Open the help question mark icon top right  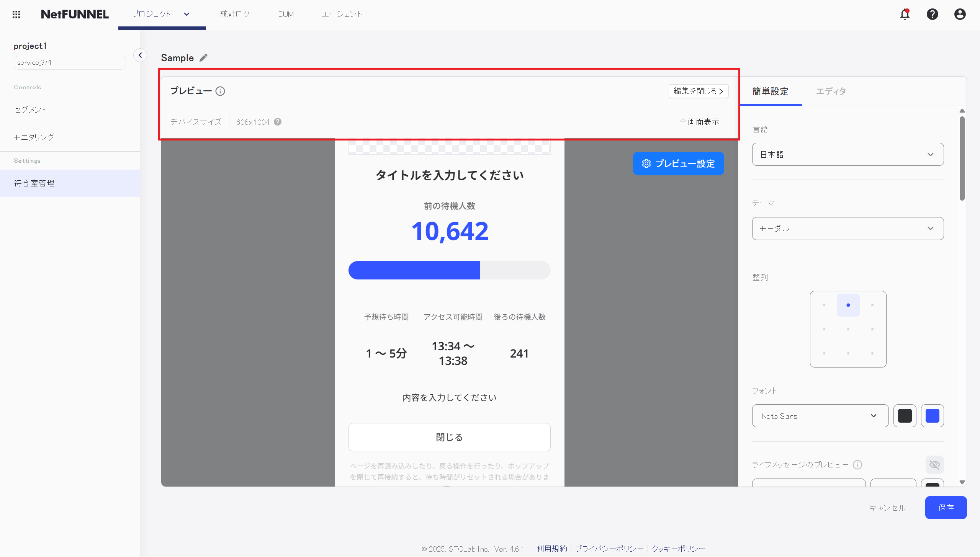932,14
